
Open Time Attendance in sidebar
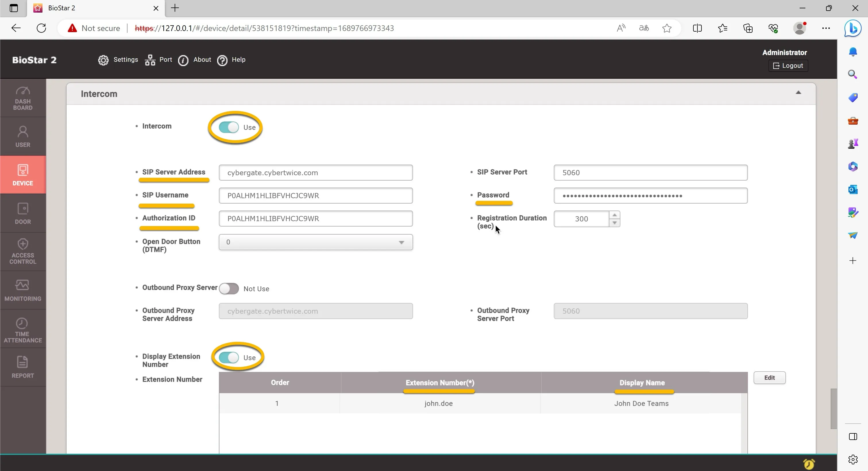pyautogui.click(x=23, y=329)
